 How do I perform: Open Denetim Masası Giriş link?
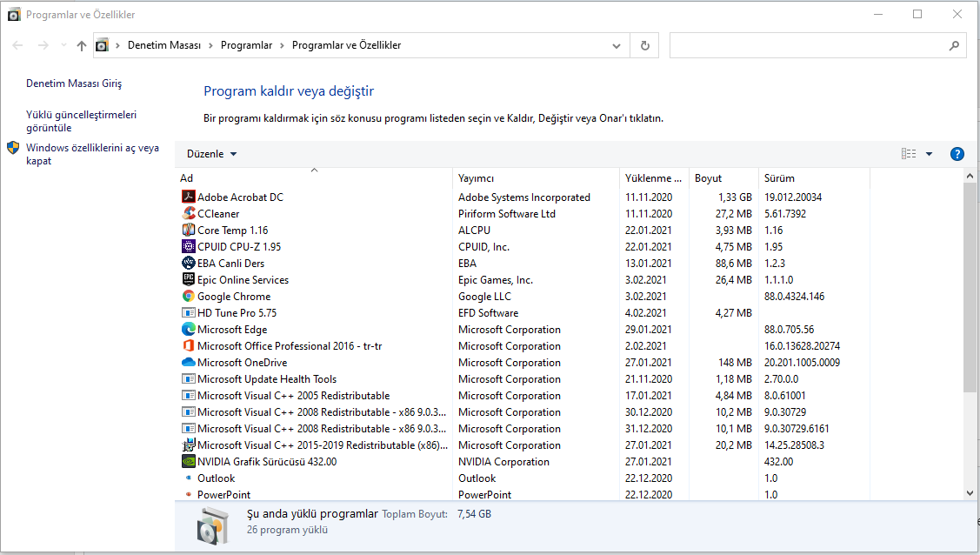click(x=74, y=84)
